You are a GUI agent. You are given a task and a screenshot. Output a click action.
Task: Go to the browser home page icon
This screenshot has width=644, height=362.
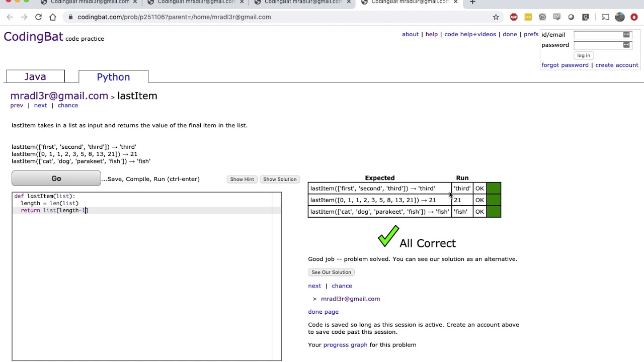[x=52, y=17]
